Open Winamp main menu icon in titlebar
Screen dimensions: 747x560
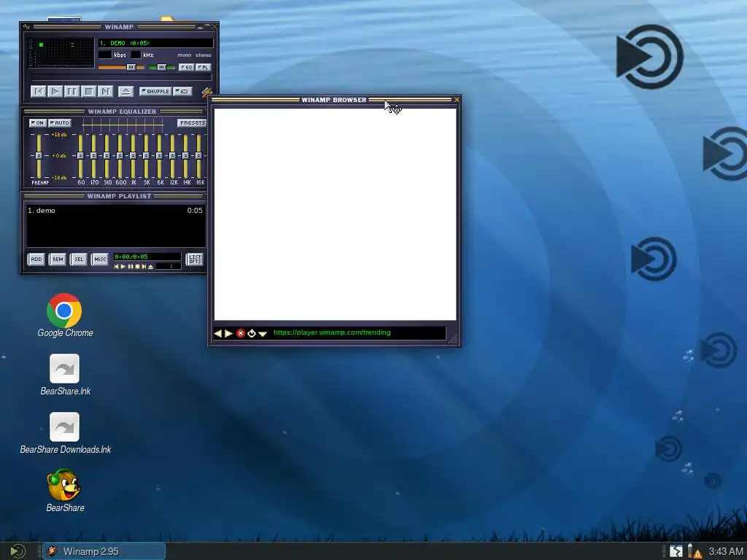tap(26, 27)
